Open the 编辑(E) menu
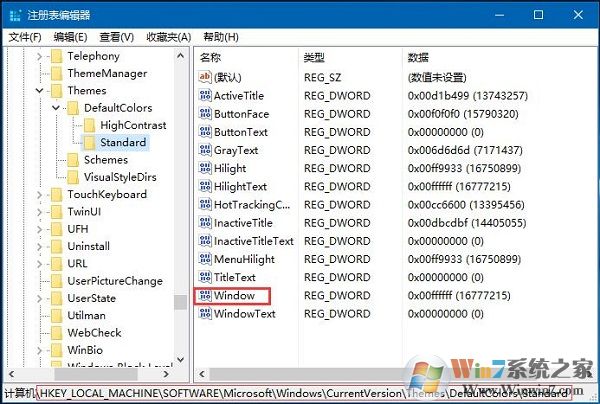The height and width of the screenshot is (404, 600). 70,37
